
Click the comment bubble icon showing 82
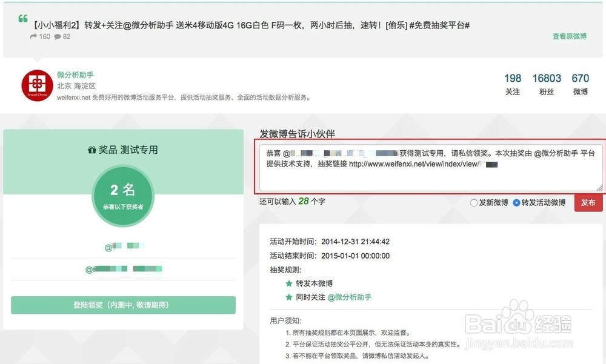click(58, 37)
